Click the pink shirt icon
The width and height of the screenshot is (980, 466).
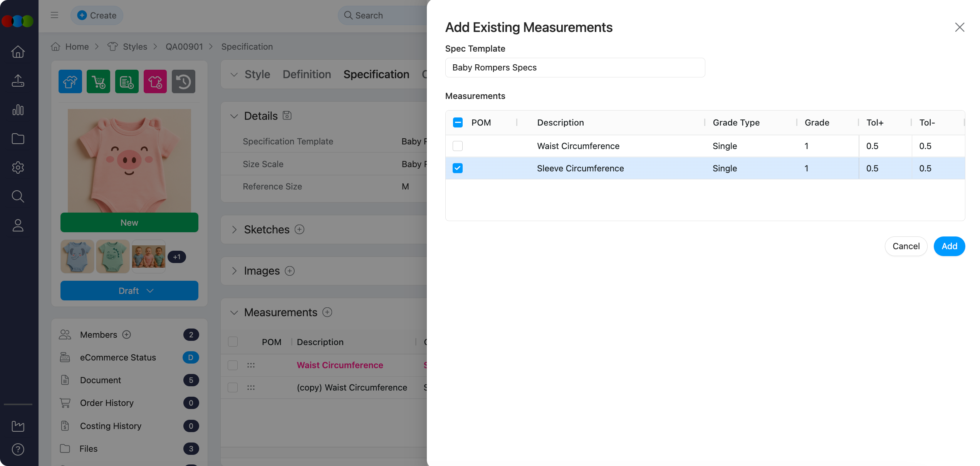pyautogui.click(x=155, y=82)
